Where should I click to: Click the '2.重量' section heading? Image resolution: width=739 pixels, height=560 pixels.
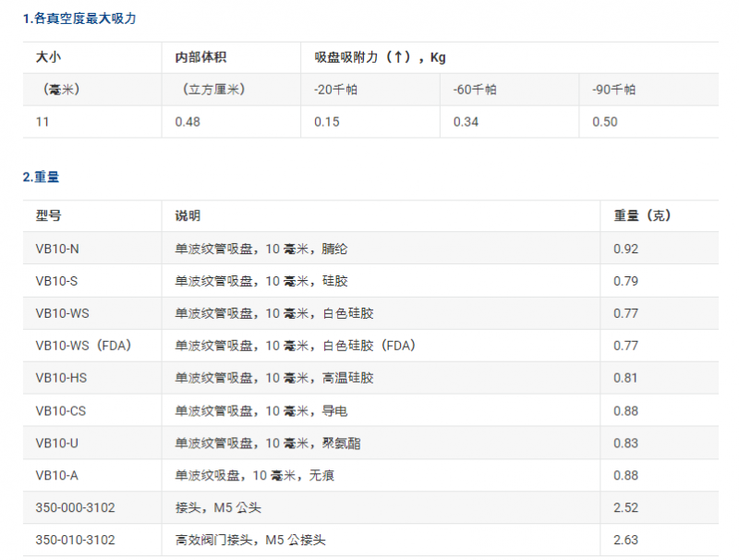tap(41, 177)
